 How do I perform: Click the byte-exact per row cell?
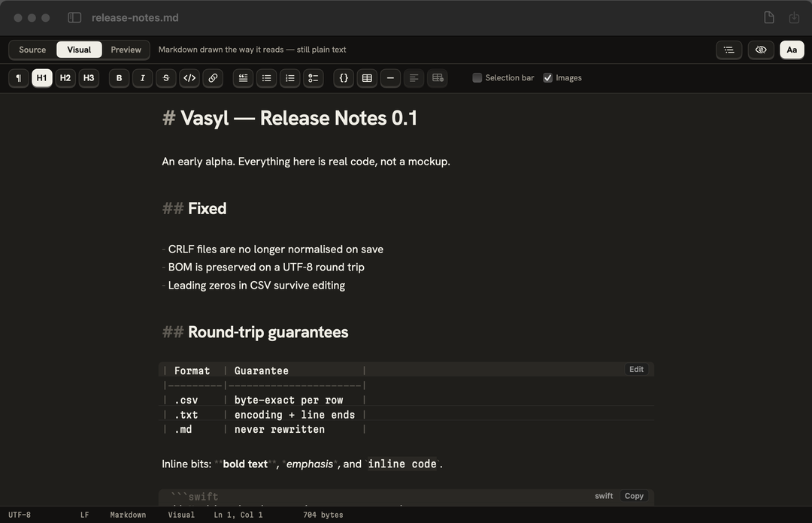(289, 401)
